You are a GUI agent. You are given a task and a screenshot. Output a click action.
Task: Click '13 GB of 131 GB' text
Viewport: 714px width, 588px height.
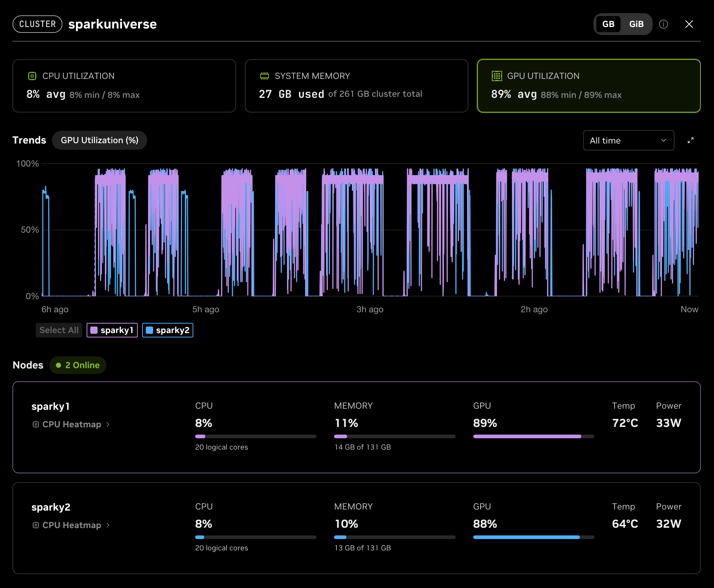pos(362,548)
